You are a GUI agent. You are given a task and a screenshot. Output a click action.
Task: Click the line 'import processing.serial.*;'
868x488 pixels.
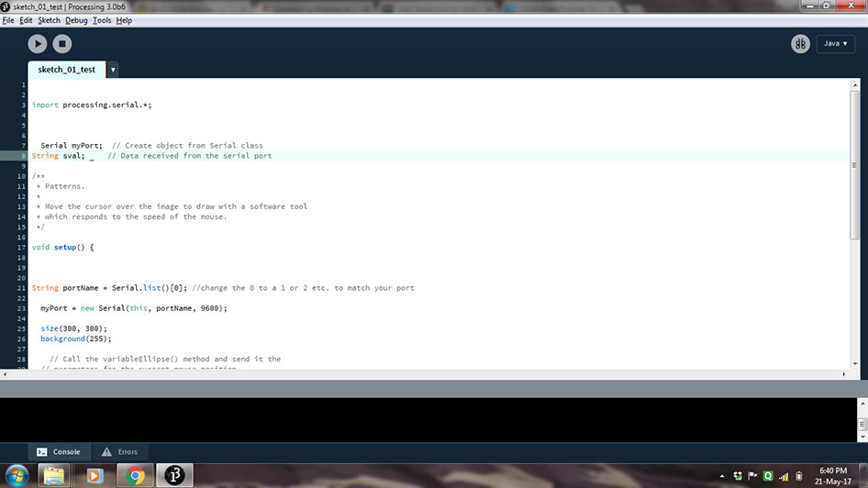coord(92,105)
